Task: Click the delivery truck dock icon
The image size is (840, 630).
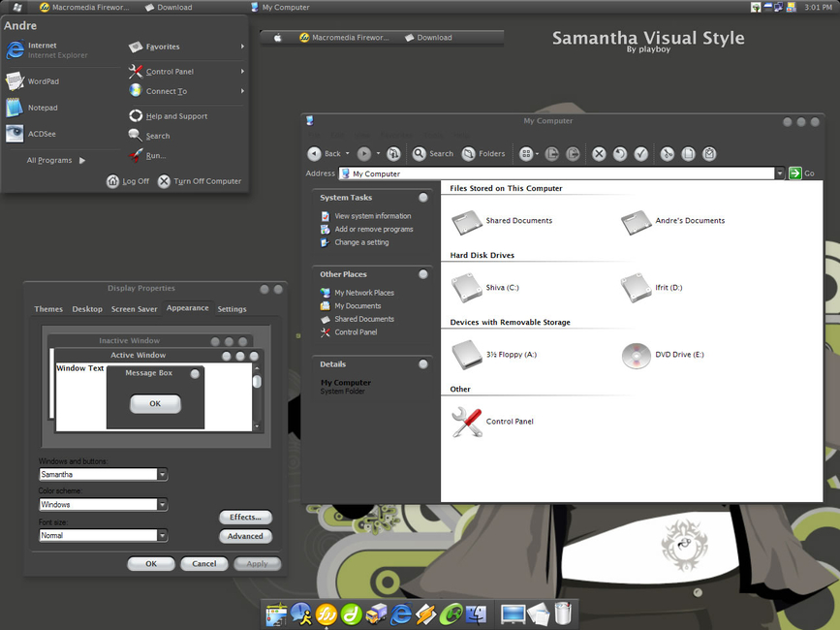Action: pyautogui.click(x=376, y=614)
